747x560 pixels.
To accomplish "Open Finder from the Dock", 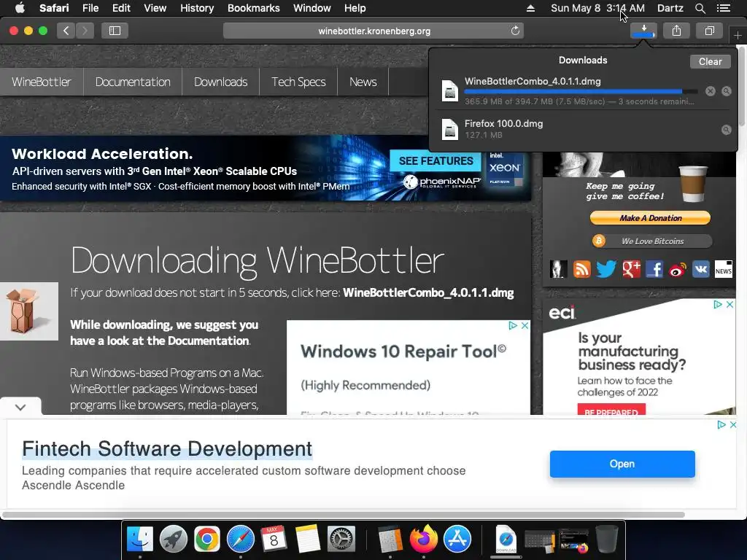I will [140, 539].
